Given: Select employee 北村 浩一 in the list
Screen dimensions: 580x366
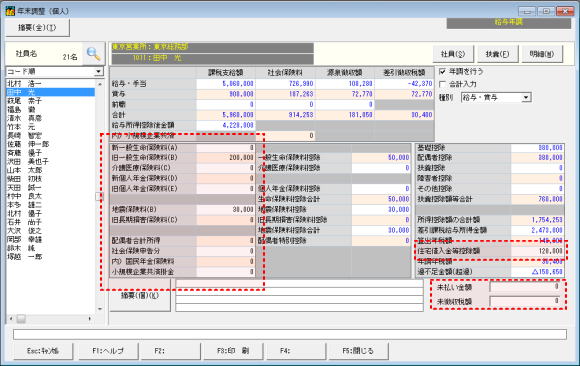Looking at the screenshot, I should coord(50,84).
